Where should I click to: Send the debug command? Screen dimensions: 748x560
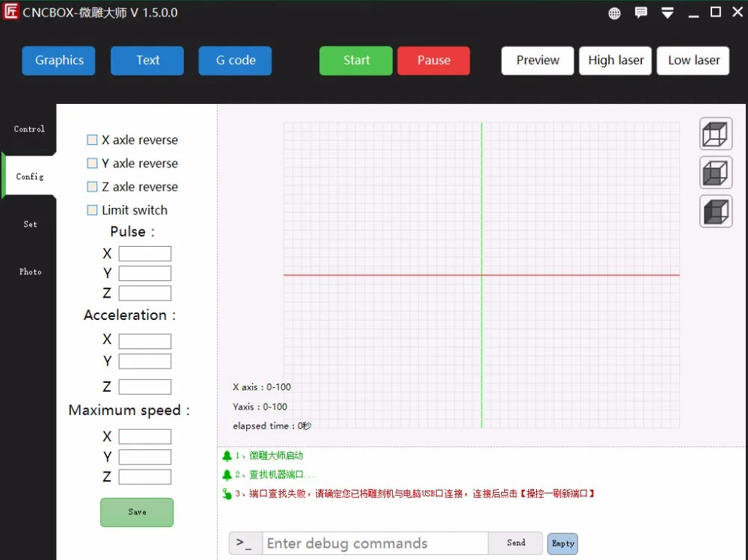515,544
